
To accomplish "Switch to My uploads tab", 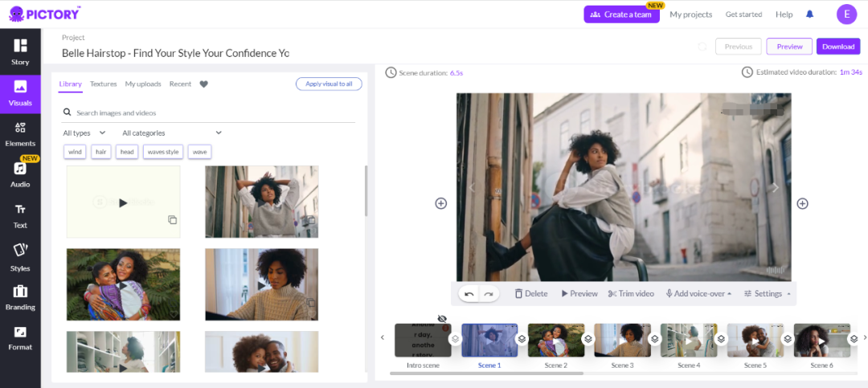I will (143, 84).
